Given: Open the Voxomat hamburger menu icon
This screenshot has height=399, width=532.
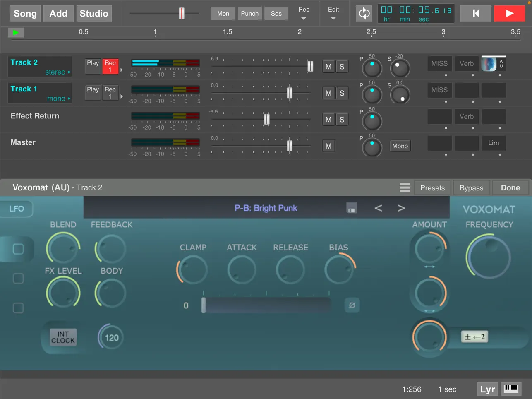Looking at the screenshot, I should (405, 187).
